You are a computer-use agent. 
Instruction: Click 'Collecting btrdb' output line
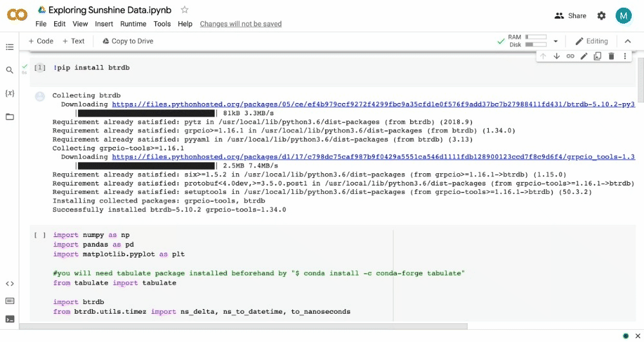[86, 95]
